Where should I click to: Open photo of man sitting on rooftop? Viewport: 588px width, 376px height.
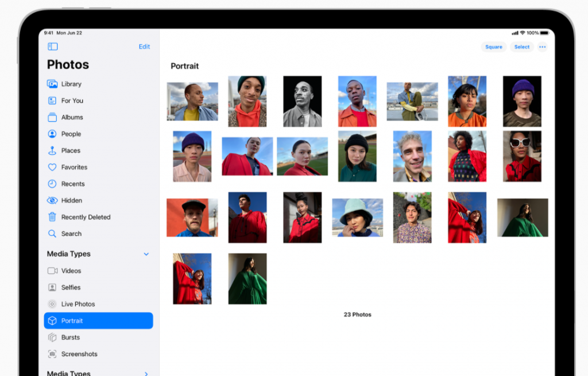click(x=412, y=102)
